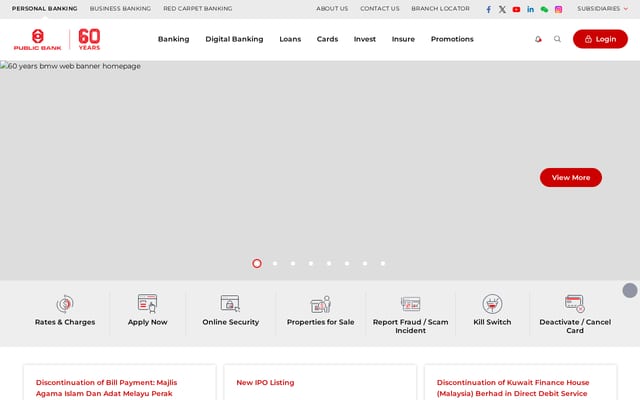Select the second carousel slide dot
640x400 pixels.
click(x=275, y=264)
